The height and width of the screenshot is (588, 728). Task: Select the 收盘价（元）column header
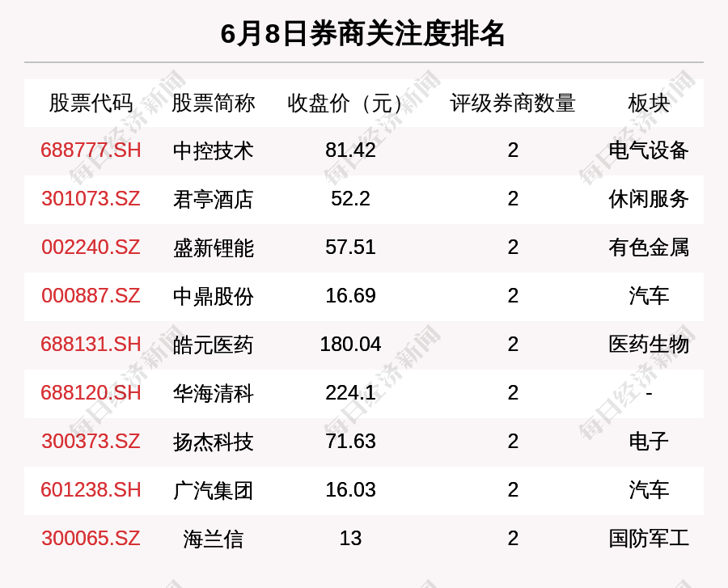tap(350, 104)
